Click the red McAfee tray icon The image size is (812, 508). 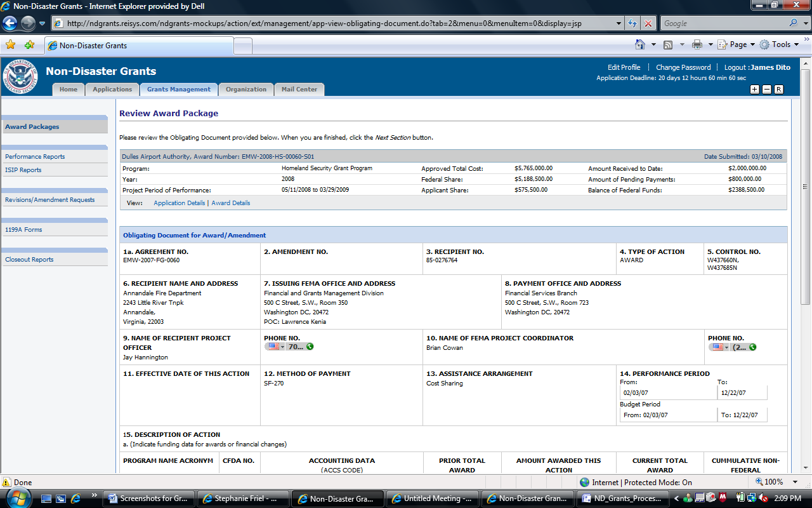click(723, 498)
